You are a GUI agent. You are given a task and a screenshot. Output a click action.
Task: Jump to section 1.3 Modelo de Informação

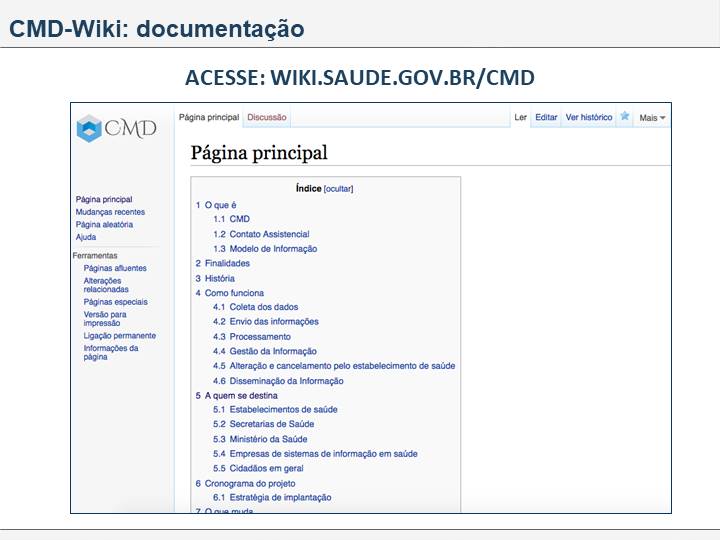click(x=265, y=248)
